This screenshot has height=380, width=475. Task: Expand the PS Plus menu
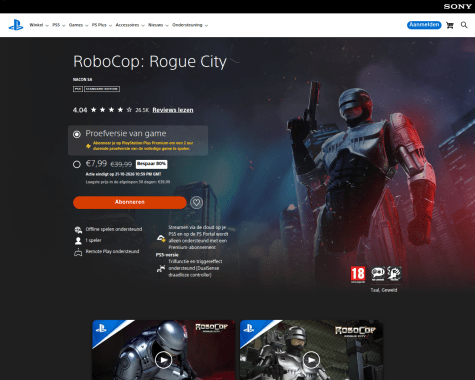click(102, 25)
